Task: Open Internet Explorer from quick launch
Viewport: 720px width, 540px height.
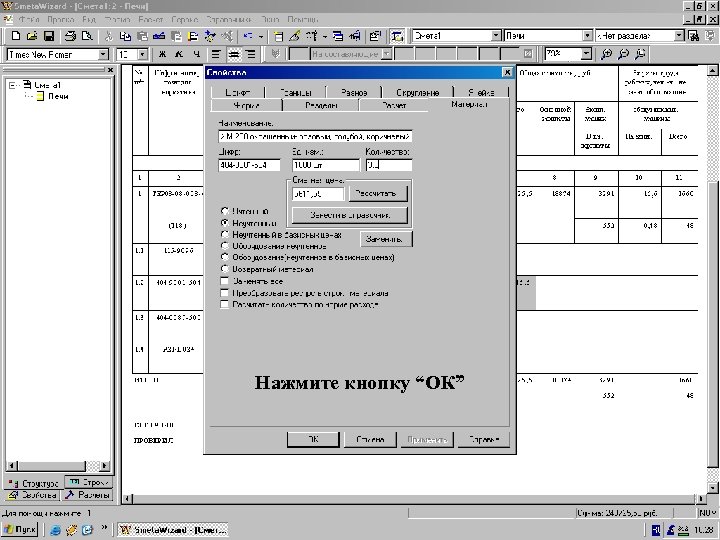Action: tap(57, 530)
